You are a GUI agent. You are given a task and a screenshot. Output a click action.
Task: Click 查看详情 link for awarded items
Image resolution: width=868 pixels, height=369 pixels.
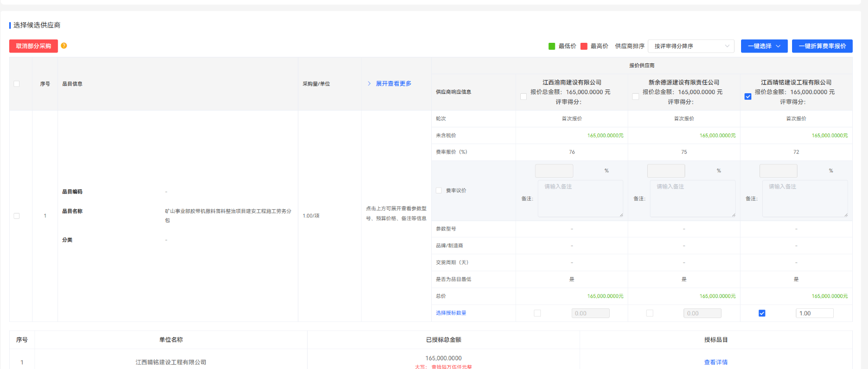click(x=716, y=362)
